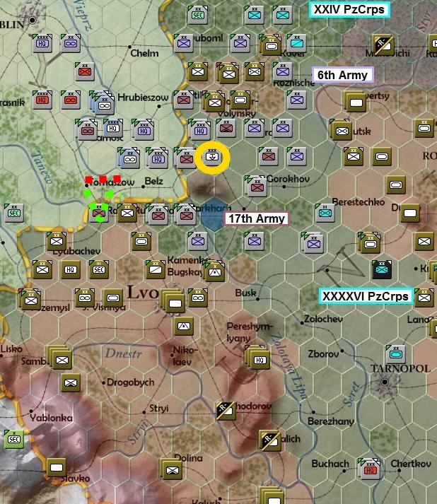Click the Zborov town name
This screenshot has height=504, width=437.
click(x=323, y=354)
